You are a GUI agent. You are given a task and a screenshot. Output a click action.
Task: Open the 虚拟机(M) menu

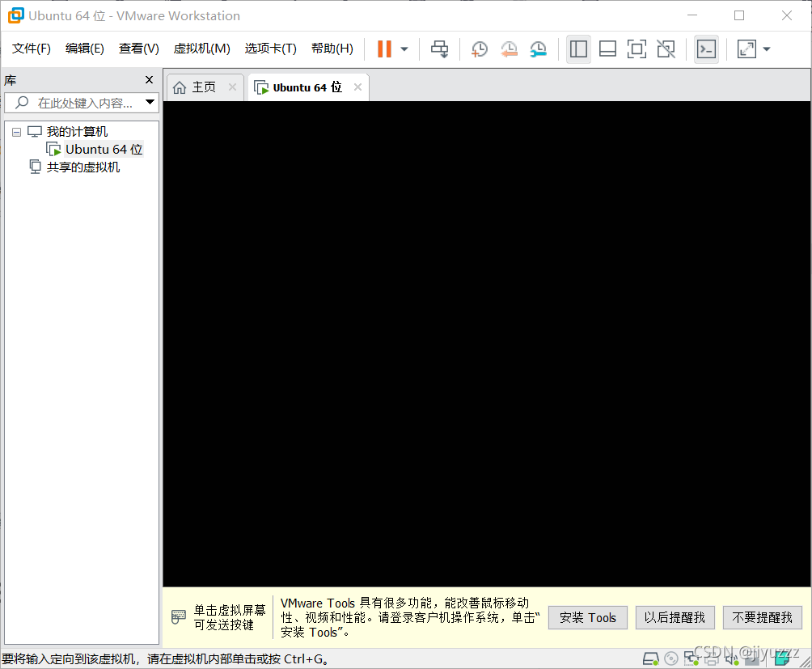click(201, 48)
